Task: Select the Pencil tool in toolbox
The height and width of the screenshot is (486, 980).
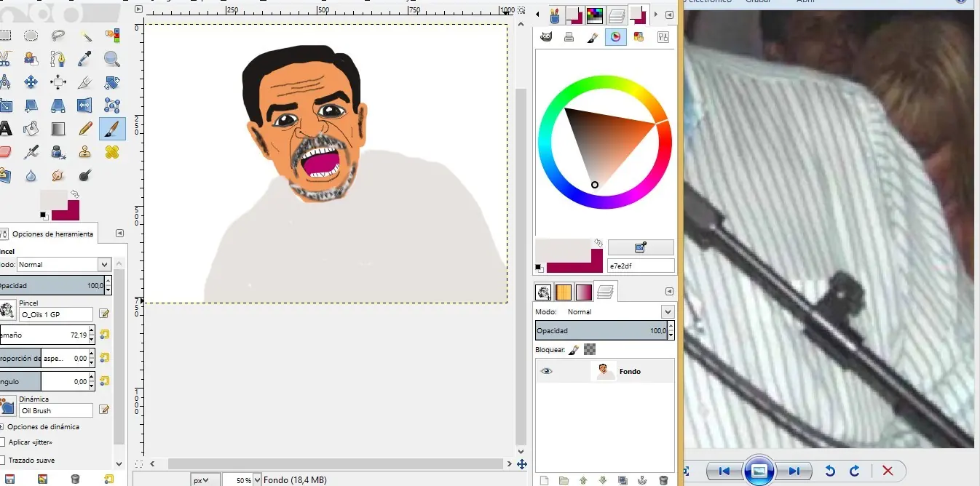Action: (x=85, y=129)
